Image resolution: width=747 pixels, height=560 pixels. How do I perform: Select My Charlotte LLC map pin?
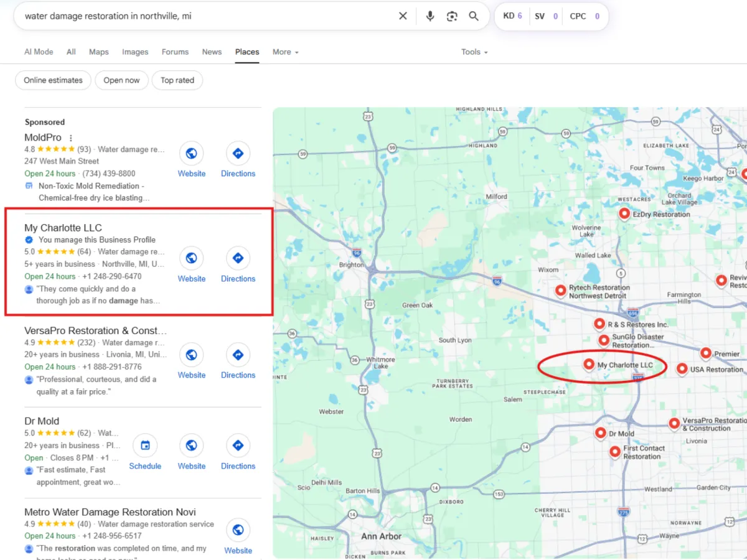(588, 364)
